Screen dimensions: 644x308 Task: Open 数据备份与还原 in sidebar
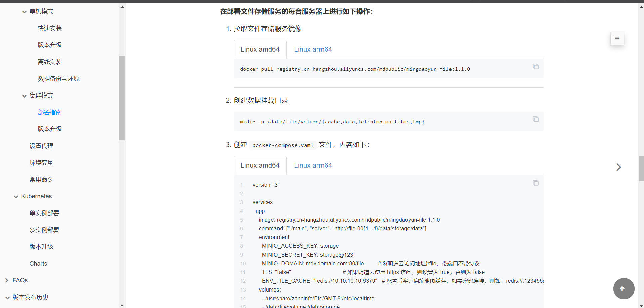(x=58, y=79)
